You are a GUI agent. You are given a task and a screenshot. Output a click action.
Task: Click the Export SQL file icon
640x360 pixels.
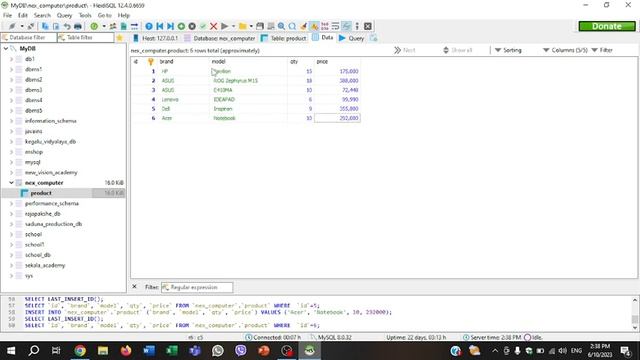(x=124, y=26)
